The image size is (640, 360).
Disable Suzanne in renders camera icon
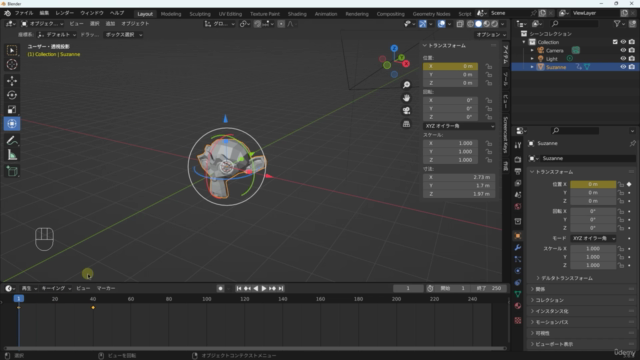pos(632,67)
